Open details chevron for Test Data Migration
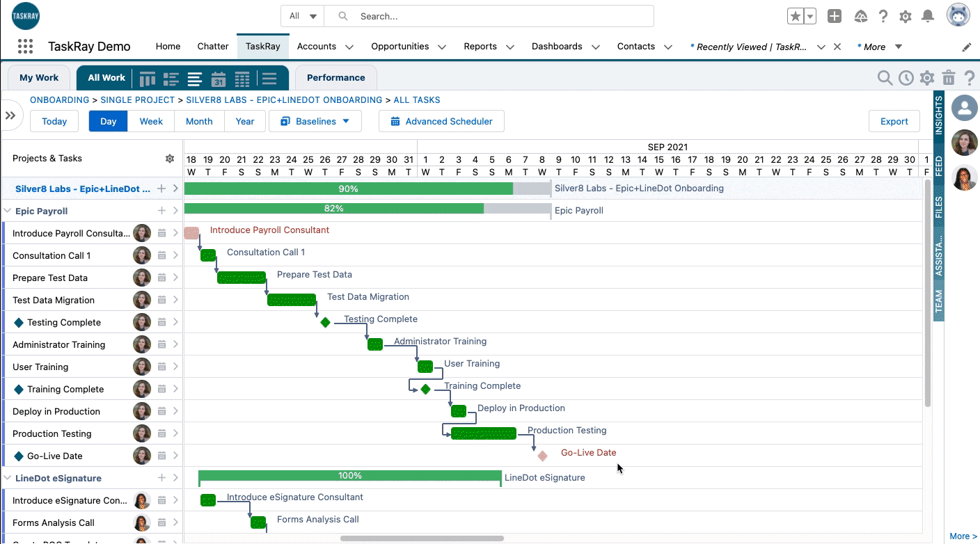Screen dimensions: 980x544 point(175,300)
